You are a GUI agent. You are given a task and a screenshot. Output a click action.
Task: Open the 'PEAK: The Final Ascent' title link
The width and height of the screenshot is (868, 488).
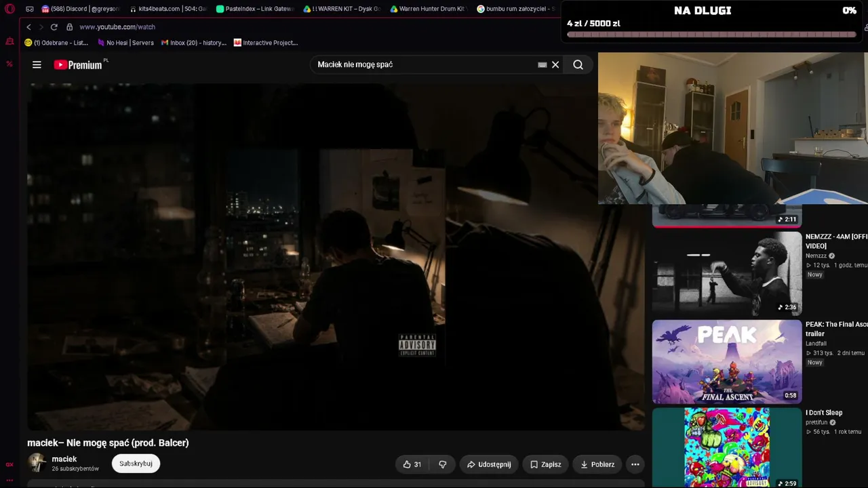point(836,329)
